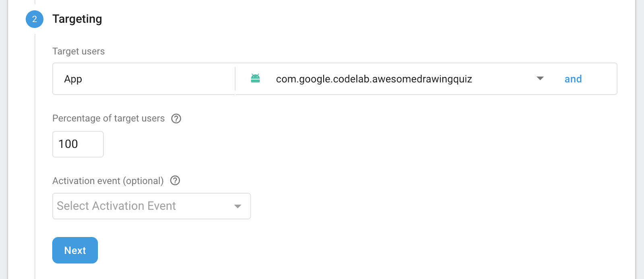Image resolution: width=644 pixels, height=279 pixels.
Task: Open help for Percentage of target users
Action: click(x=176, y=118)
